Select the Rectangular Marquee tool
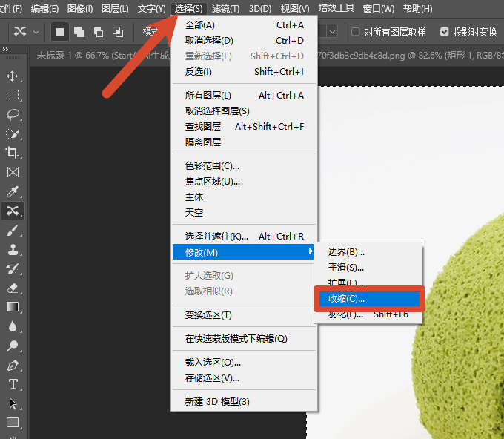 (13, 95)
